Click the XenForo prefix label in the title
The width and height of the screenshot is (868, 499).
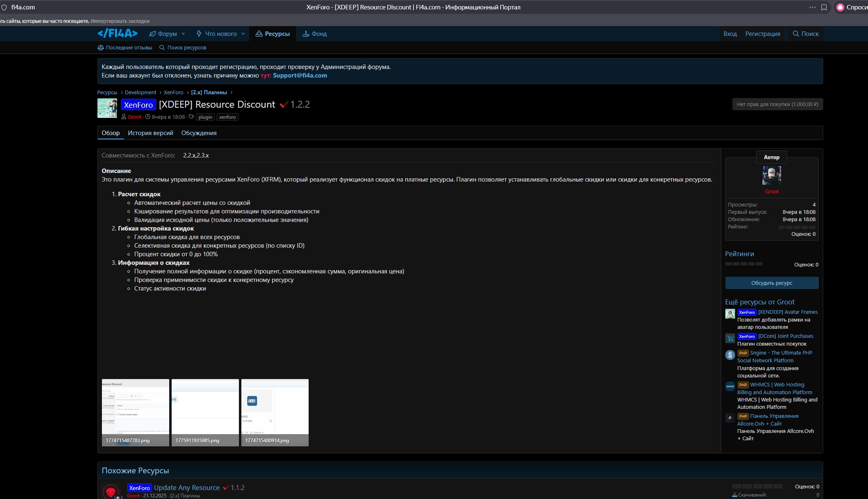coord(138,105)
